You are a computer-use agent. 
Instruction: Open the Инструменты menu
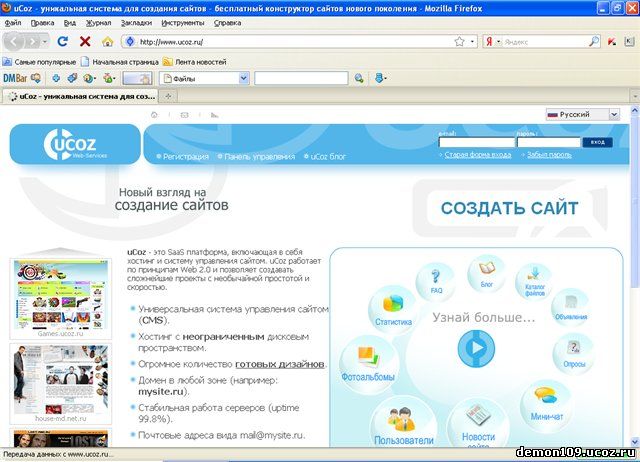(182, 23)
